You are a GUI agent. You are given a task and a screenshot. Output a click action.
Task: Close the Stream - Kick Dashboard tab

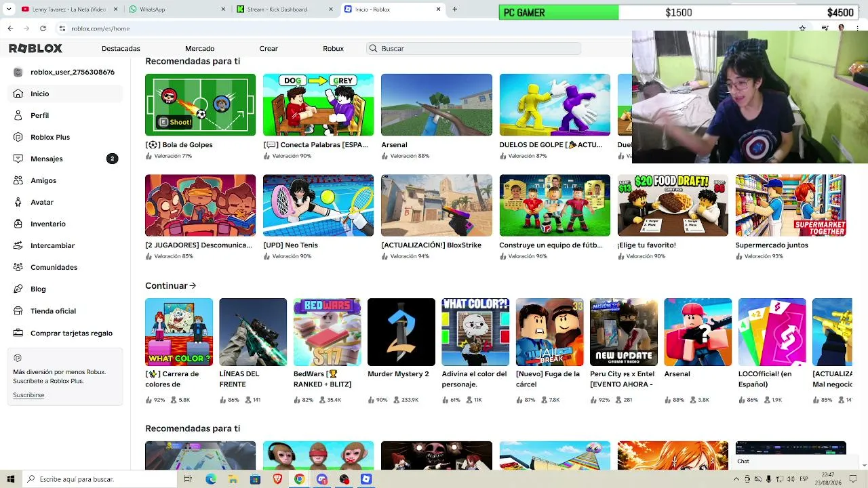coord(331,9)
